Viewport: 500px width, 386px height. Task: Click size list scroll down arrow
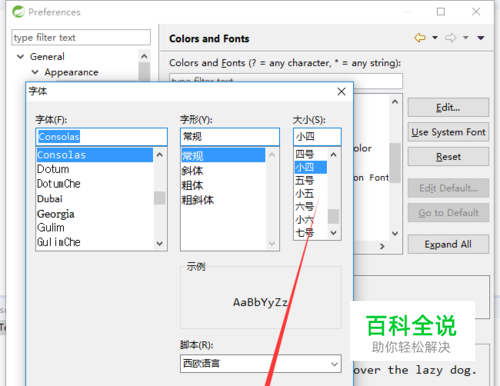click(x=334, y=233)
